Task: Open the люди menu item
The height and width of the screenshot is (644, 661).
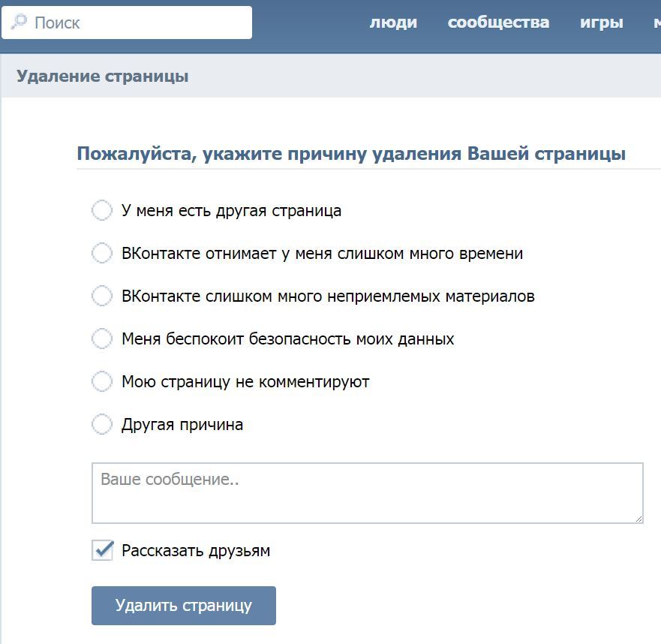Action: coord(393,23)
